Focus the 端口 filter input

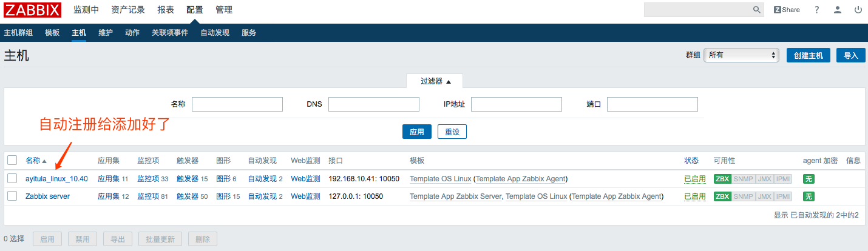653,104
